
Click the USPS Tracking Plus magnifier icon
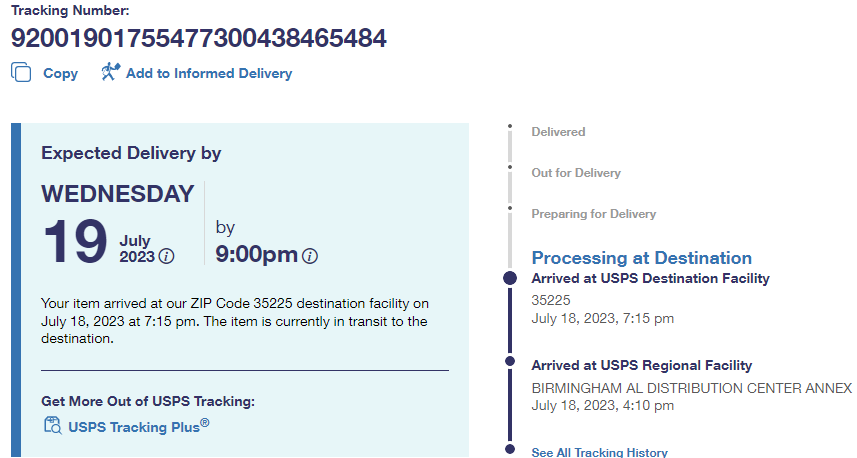click(52, 426)
